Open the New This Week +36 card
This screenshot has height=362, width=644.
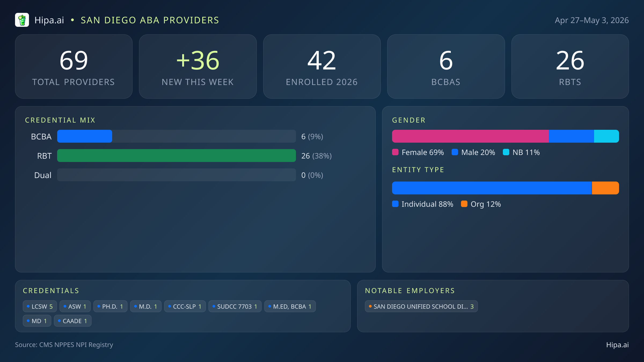(x=198, y=67)
